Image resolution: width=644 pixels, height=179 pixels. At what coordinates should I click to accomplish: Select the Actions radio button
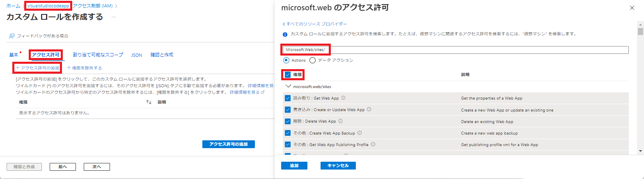[x=286, y=60]
